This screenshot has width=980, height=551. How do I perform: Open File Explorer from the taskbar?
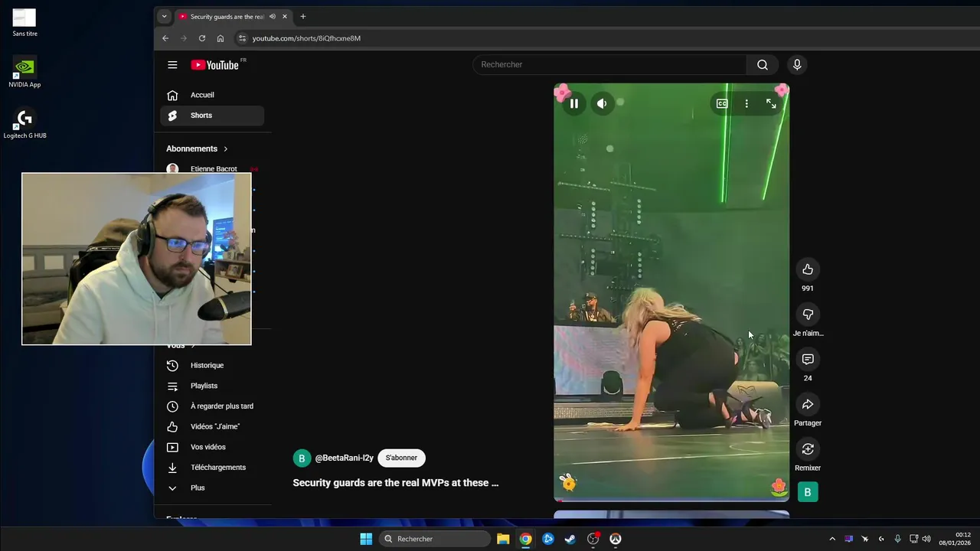(503, 539)
